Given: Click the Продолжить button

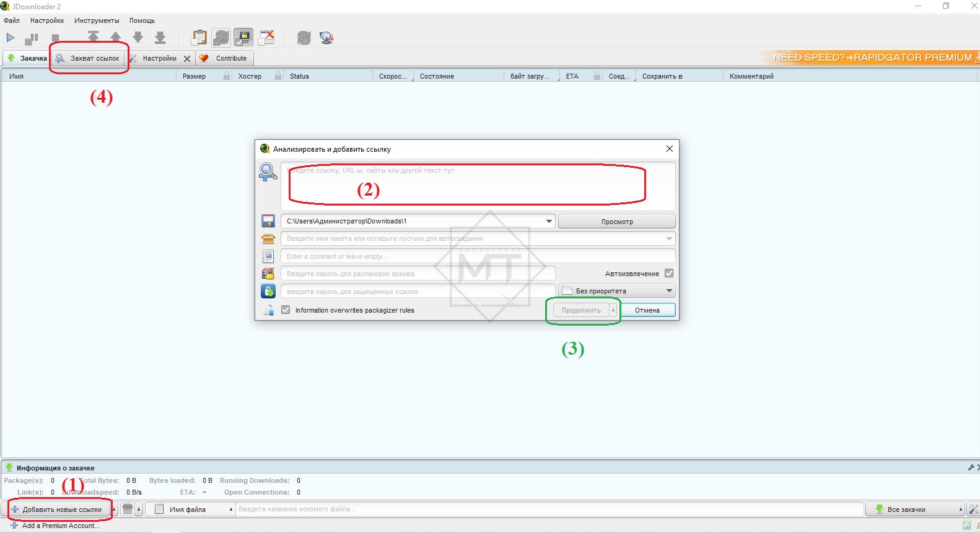Looking at the screenshot, I should (581, 310).
